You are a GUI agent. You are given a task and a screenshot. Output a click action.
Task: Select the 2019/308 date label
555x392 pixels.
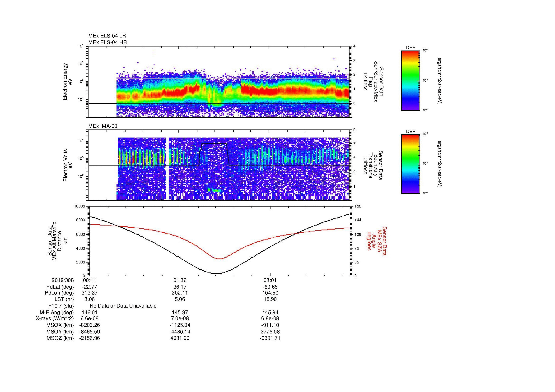pos(63,280)
